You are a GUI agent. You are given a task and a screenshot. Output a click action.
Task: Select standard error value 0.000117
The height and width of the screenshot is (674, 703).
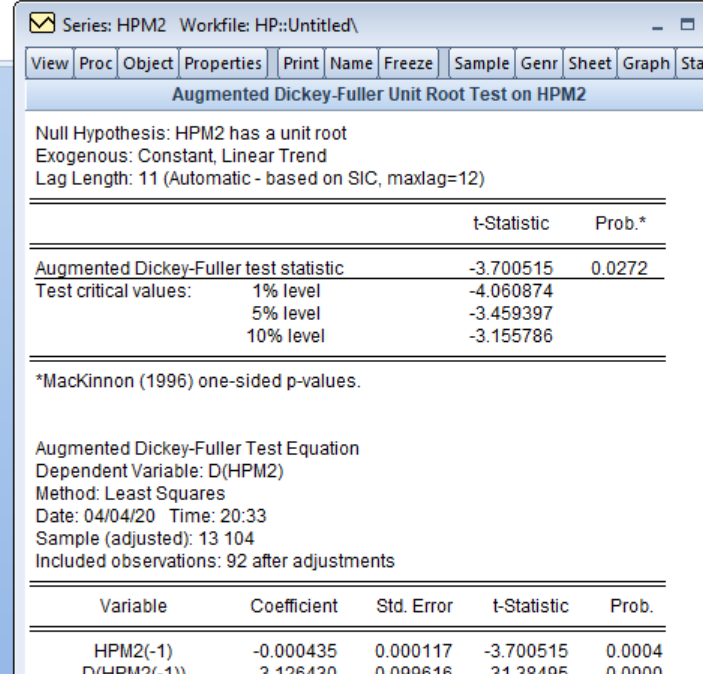(x=413, y=651)
